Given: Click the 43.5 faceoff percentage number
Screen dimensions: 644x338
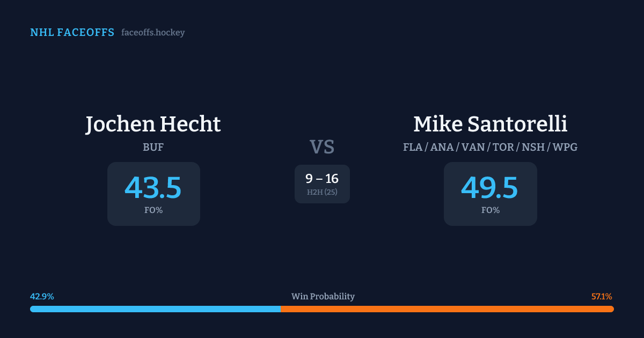Looking at the screenshot, I should pyautogui.click(x=153, y=188).
